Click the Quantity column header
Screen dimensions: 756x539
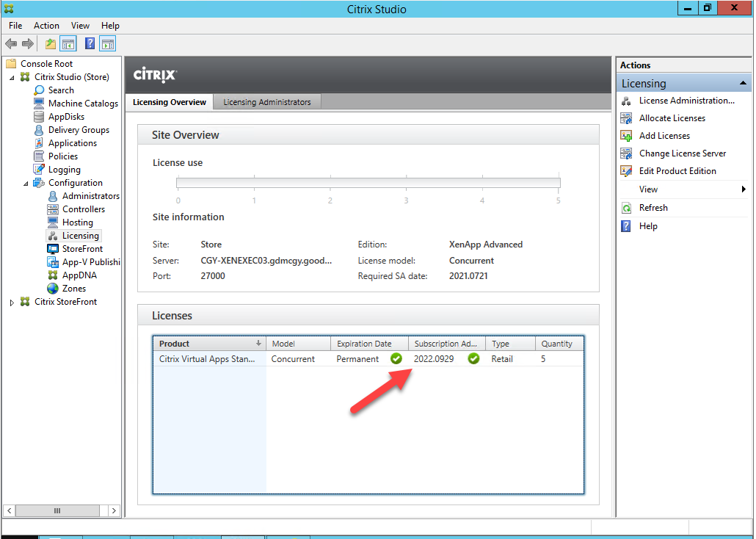click(559, 344)
